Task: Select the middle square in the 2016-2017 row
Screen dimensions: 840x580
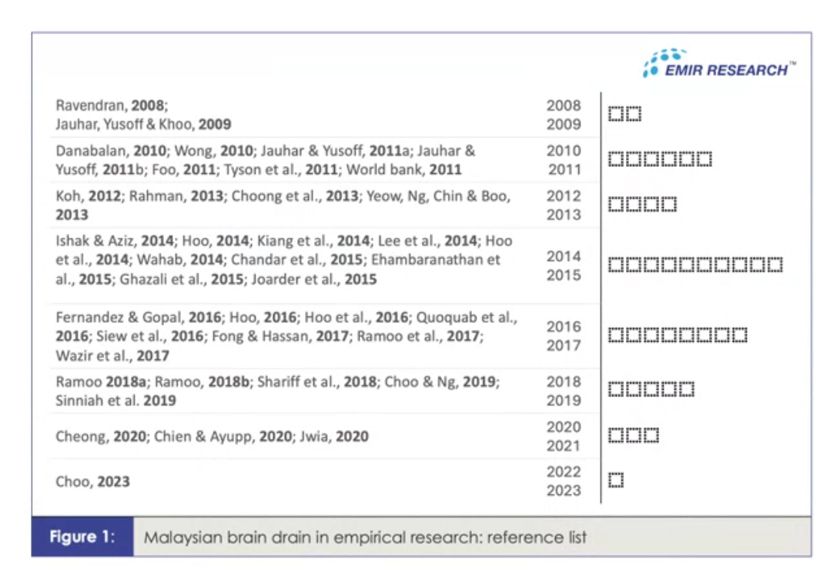Action: [x=668, y=335]
